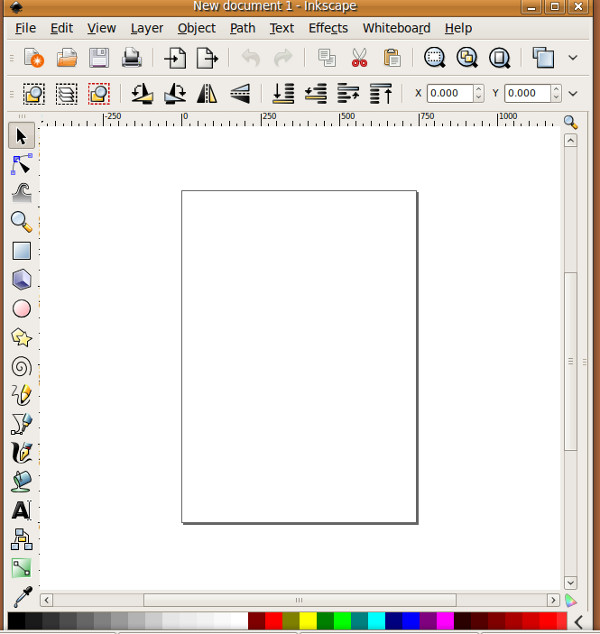600x634 pixels.
Task: Open the Layer menu
Action: click(x=147, y=28)
